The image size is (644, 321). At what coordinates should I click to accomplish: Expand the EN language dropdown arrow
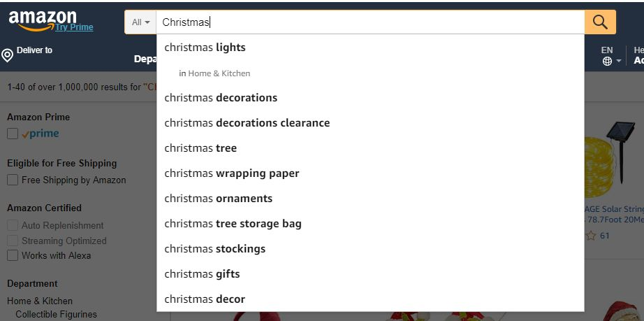619,62
